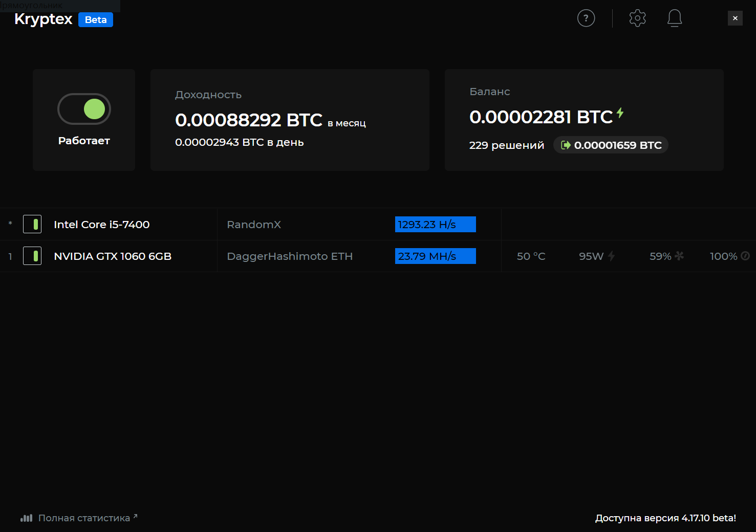Click the RandomX algorithm label
The width and height of the screenshot is (756, 532).
(x=254, y=225)
